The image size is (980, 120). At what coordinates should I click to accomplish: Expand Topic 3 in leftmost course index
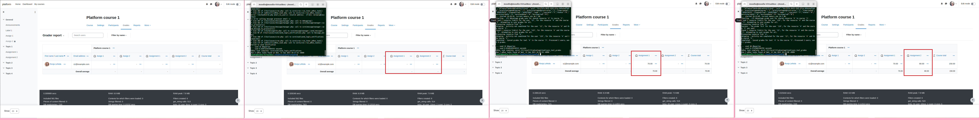3,68
